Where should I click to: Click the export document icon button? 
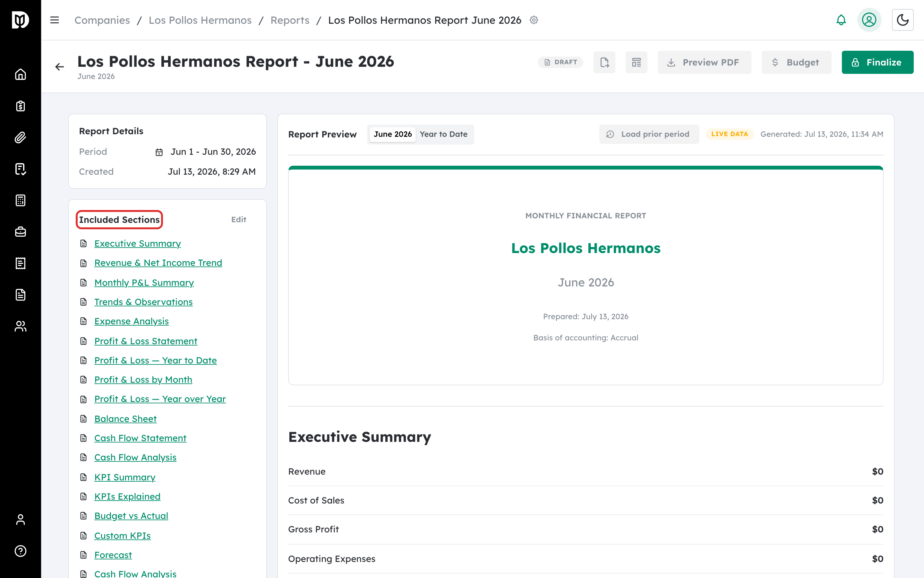click(x=604, y=62)
